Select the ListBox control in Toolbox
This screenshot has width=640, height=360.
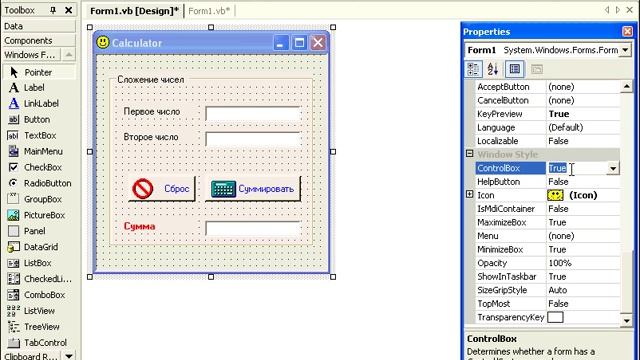tap(39, 263)
